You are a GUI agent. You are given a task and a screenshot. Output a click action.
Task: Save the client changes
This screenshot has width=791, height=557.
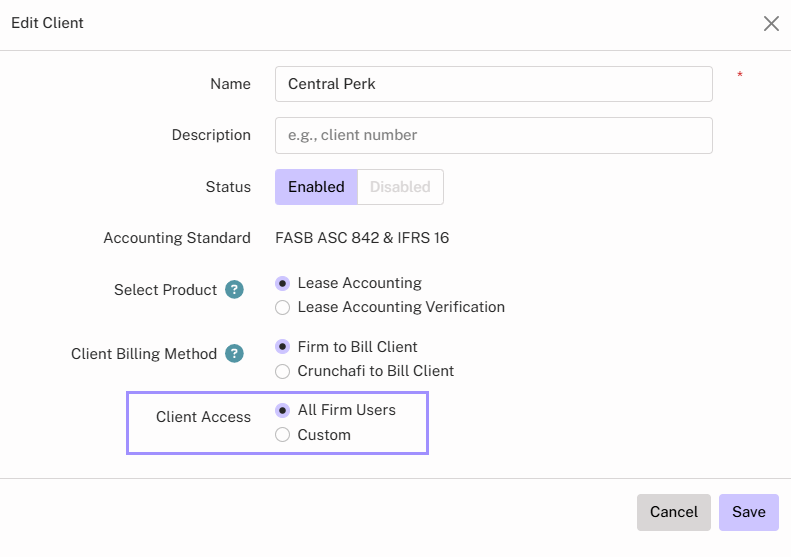click(x=748, y=512)
